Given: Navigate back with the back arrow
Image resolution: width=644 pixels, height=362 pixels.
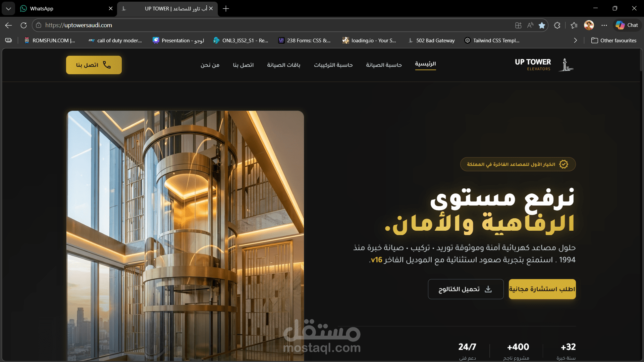Looking at the screenshot, I should (8, 25).
